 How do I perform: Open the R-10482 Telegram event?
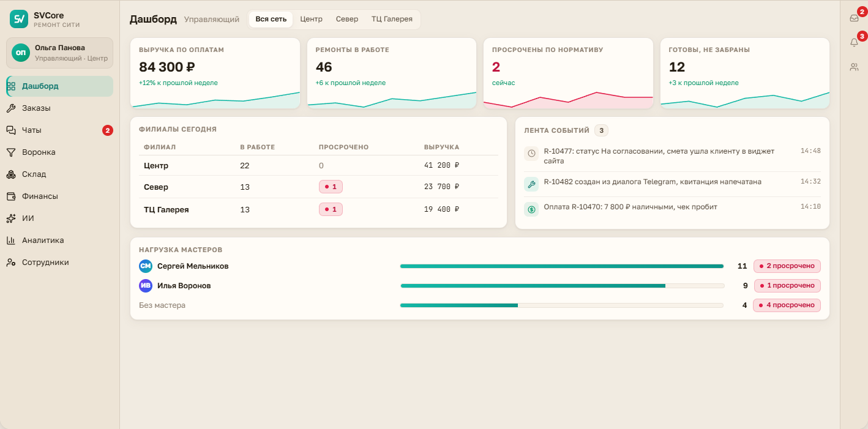coord(672,184)
